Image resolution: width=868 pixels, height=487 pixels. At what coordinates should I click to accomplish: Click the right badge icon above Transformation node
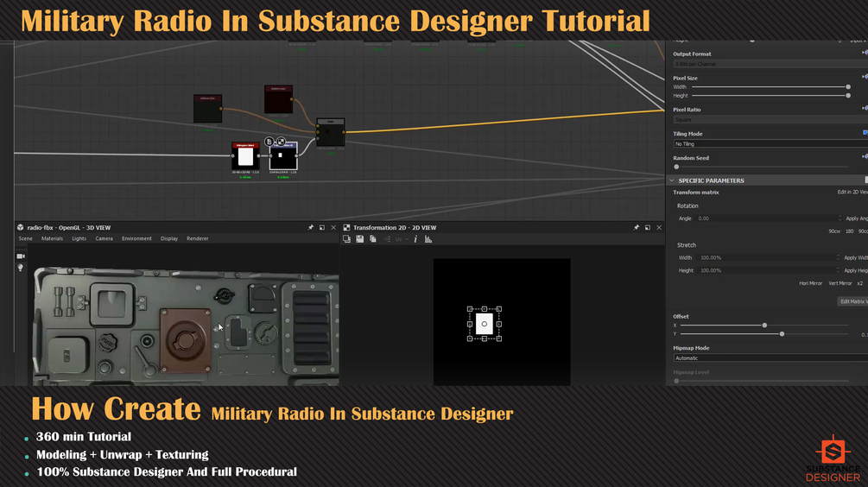click(281, 142)
